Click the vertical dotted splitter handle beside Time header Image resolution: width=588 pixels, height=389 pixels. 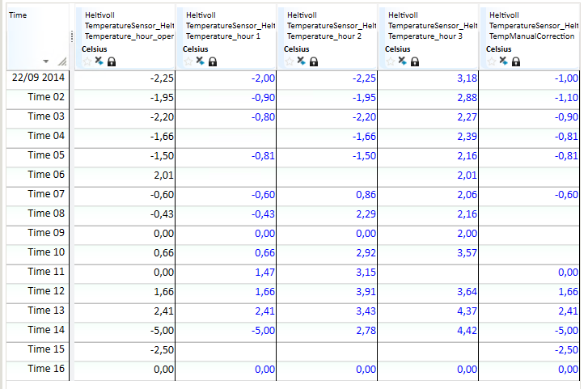(x=72, y=36)
